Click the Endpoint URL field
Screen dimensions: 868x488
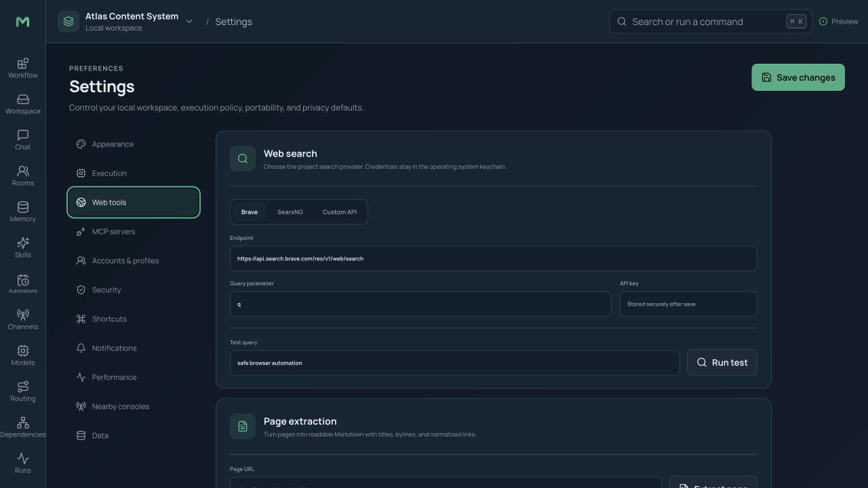coord(493,258)
